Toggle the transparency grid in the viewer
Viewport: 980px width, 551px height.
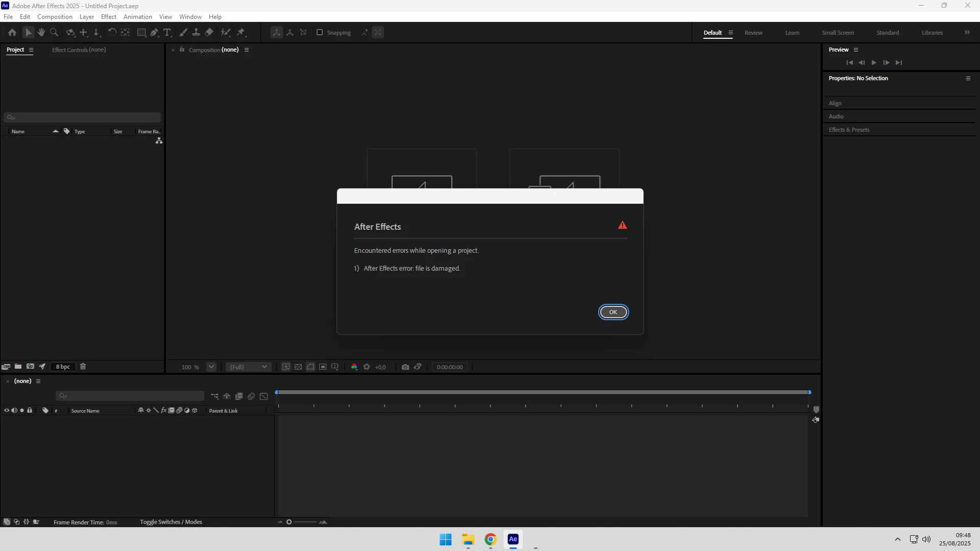click(x=298, y=367)
